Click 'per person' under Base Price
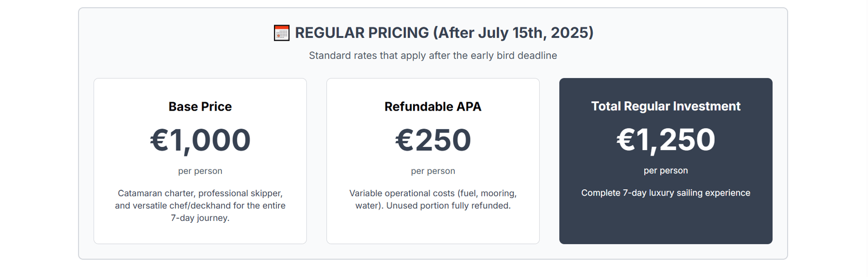 coord(200,171)
